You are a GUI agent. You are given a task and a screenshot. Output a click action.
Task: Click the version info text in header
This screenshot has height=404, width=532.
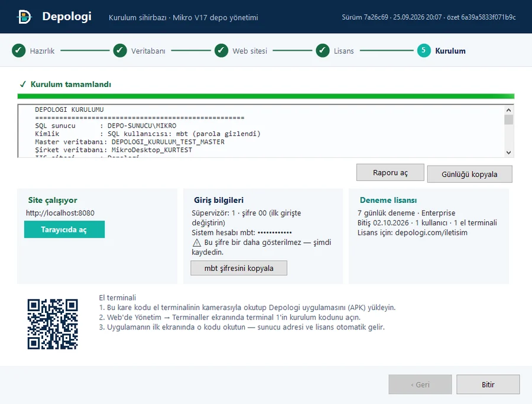click(429, 17)
